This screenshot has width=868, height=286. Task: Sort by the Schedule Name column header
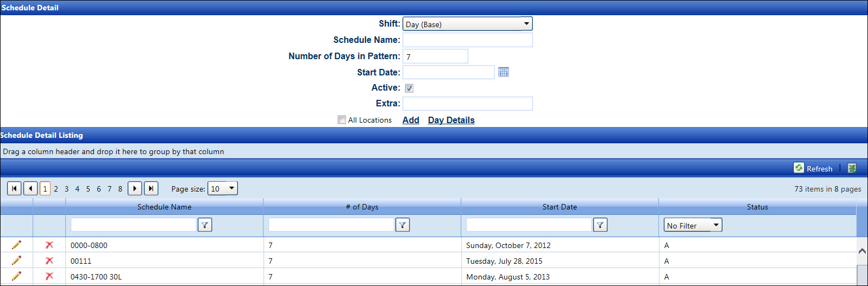[x=164, y=207]
